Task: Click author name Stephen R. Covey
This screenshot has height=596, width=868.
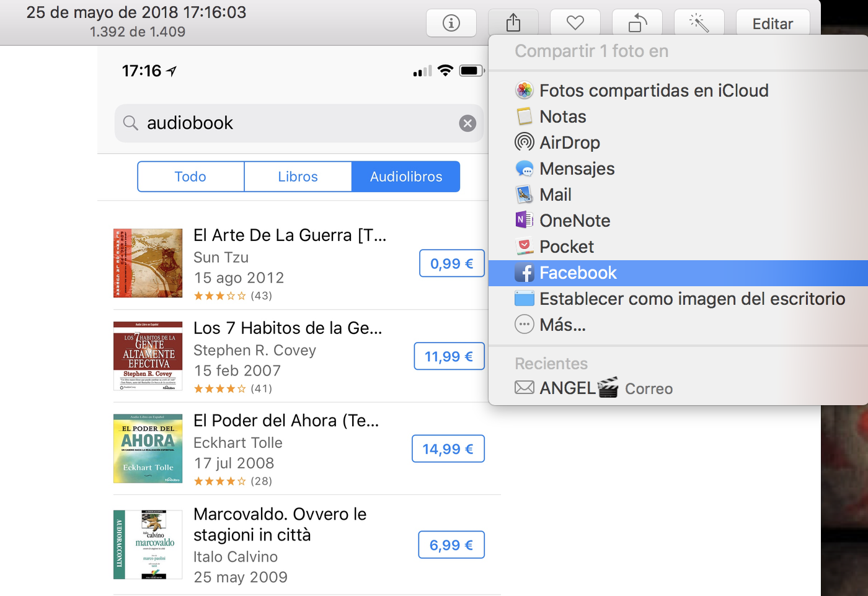Action: click(255, 350)
